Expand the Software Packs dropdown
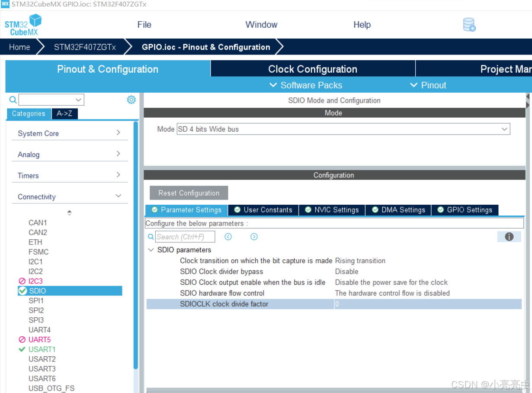This screenshot has height=393, width=532. (x=306, y=85)
